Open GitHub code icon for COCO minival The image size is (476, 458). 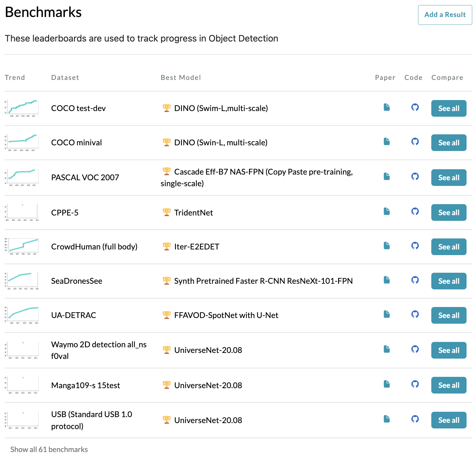tap(415, 142)
